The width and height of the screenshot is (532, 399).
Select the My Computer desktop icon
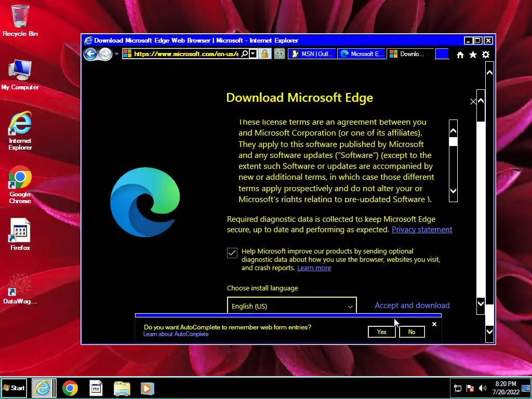click(20, 75)
